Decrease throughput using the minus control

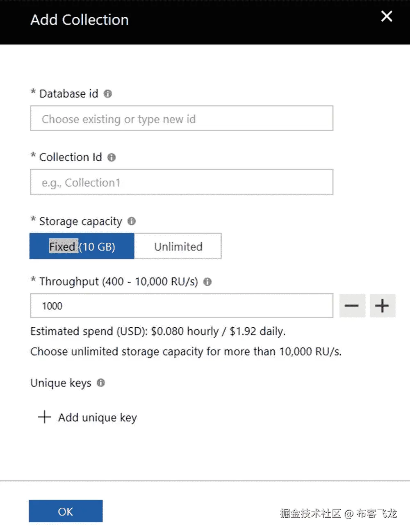352,306
